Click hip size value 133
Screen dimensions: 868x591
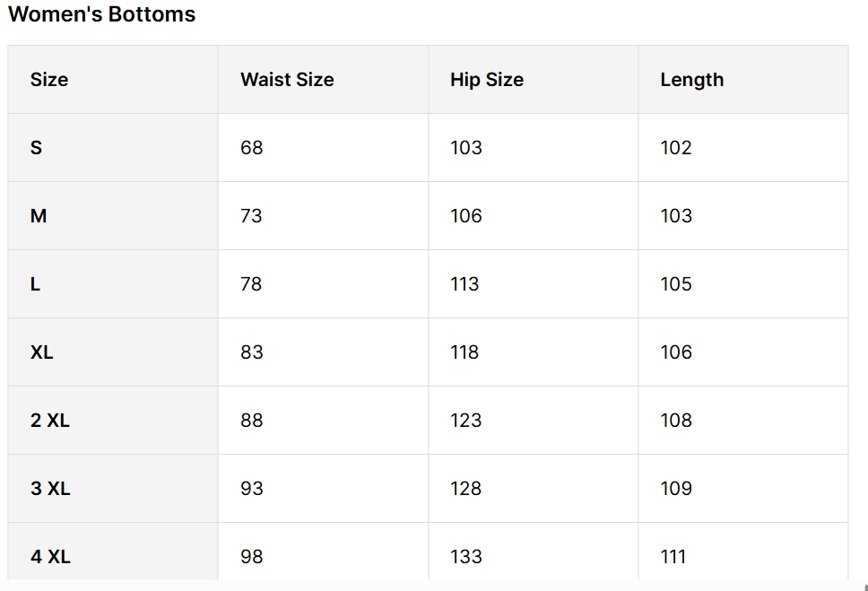[465, 557]
